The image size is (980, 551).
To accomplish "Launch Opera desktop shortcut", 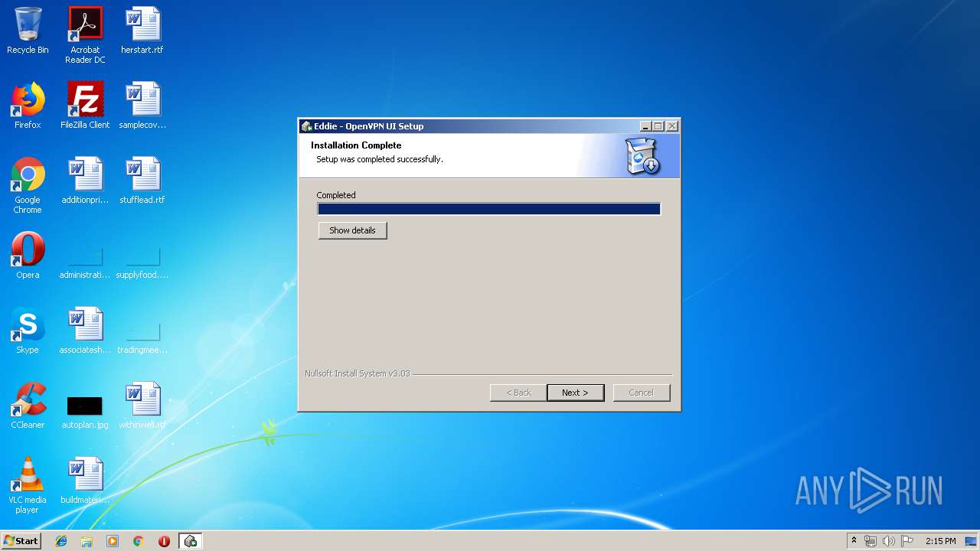I will 28,256.
